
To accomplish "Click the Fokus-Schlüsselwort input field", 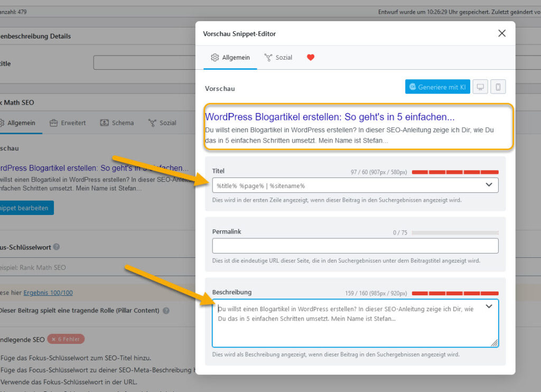I will coord(98,267).
